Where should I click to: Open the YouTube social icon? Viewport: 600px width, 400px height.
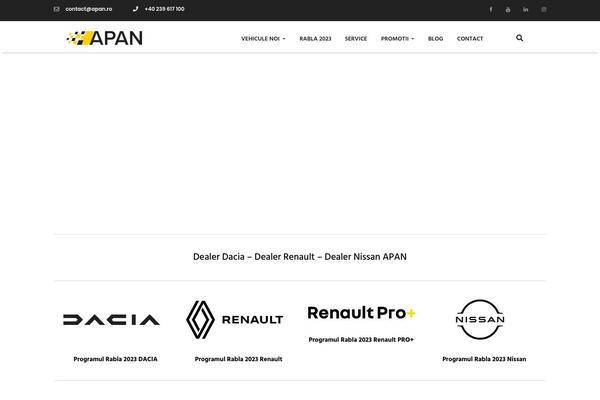[508, 10]
